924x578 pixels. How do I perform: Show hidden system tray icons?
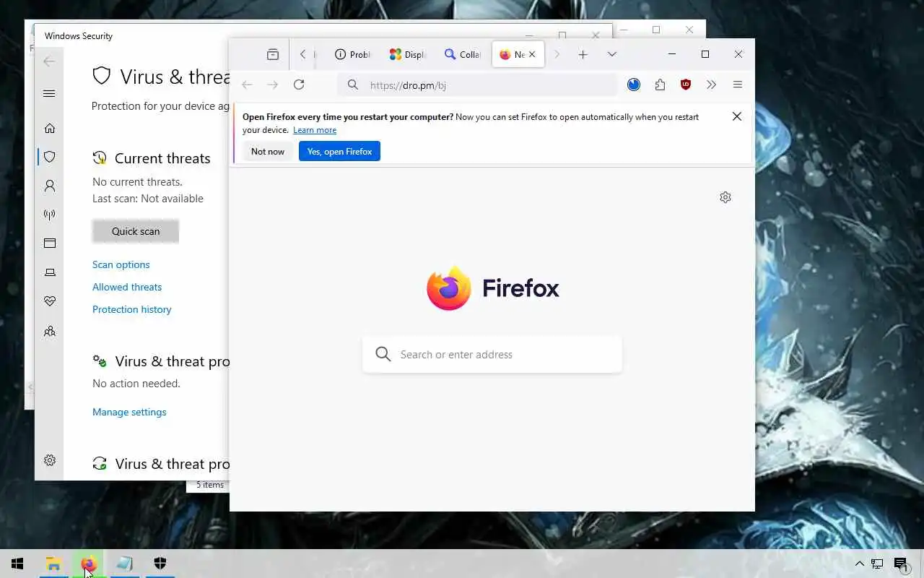click(859, 564)
